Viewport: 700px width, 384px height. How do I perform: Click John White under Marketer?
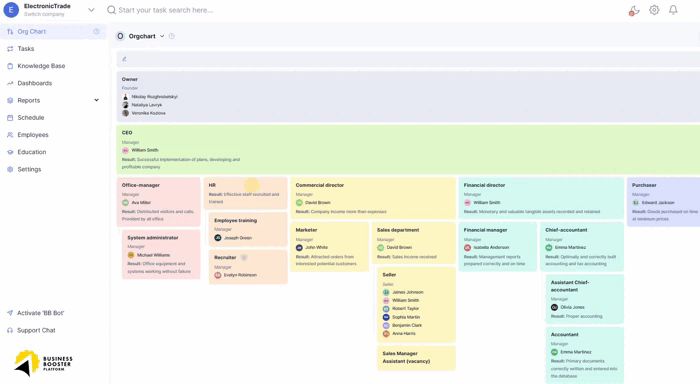pos(317,247)
